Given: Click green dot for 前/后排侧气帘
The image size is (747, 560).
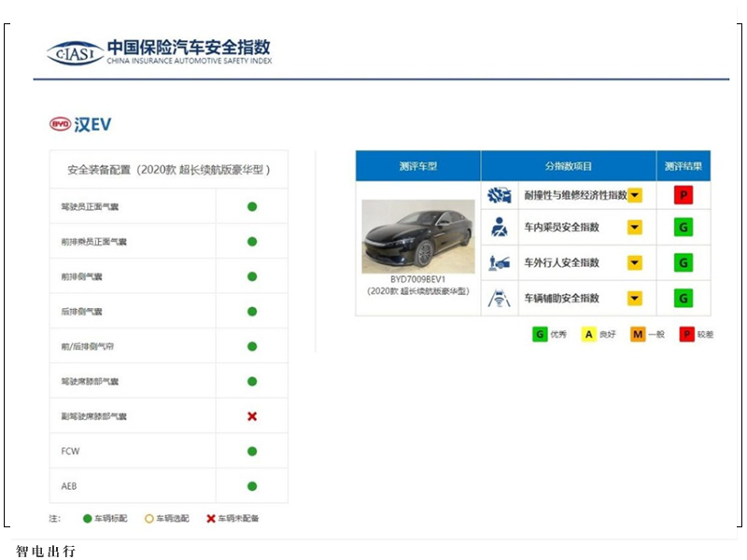Looking at the screenshot, I should tap(252, 346).
